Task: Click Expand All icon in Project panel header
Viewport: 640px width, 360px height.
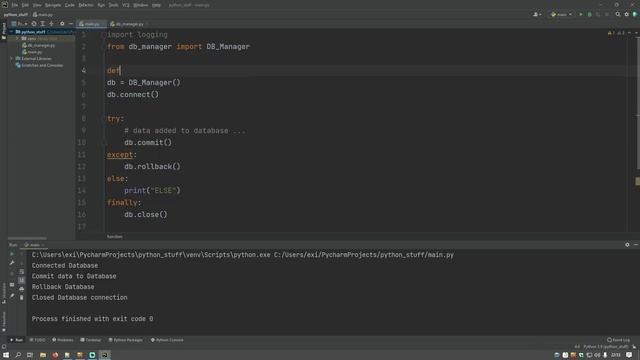Action: [42, 24]
